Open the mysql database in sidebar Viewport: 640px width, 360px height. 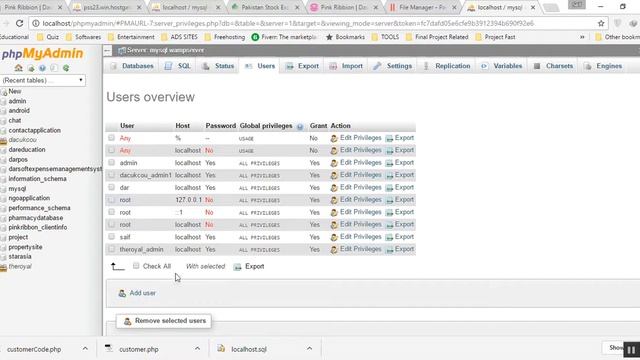[x=17, y=189]
